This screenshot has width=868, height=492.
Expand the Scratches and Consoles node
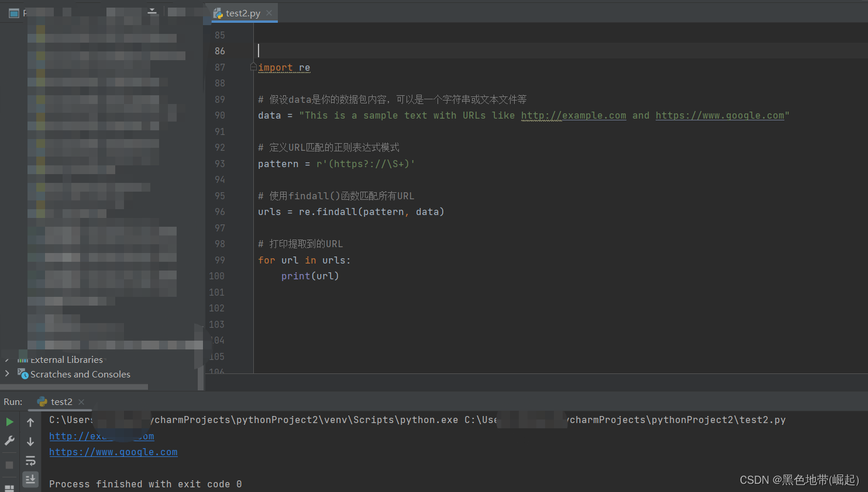click(7, 374)
